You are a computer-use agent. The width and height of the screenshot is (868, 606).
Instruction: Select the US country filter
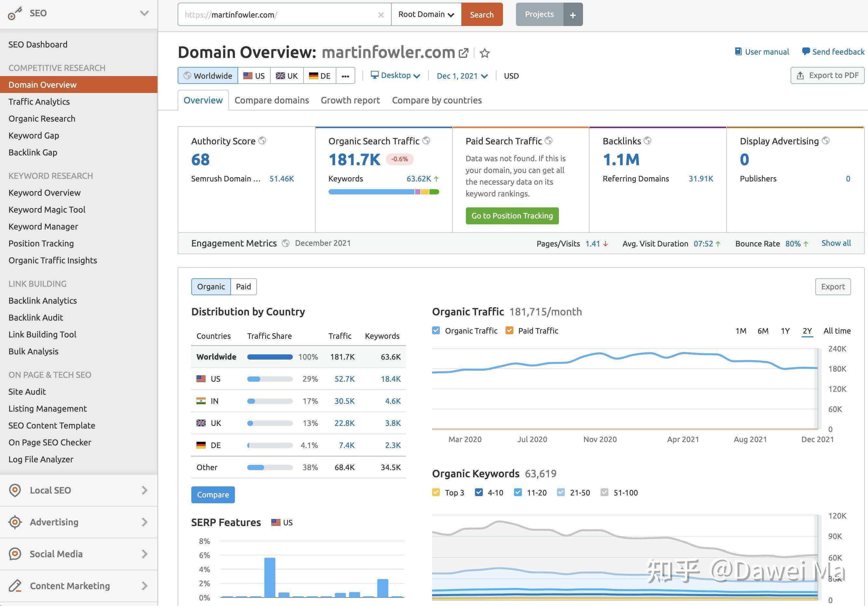click(x=254, y=75)
